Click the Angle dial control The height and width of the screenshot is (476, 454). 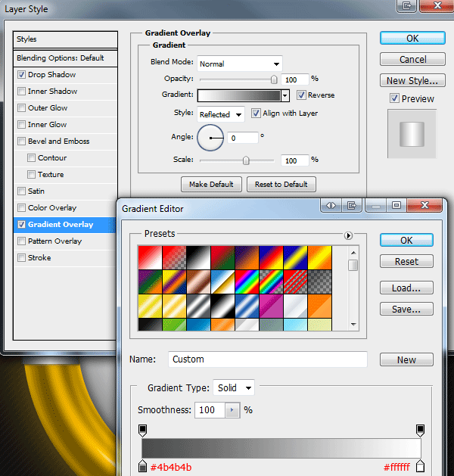point(210,138)
